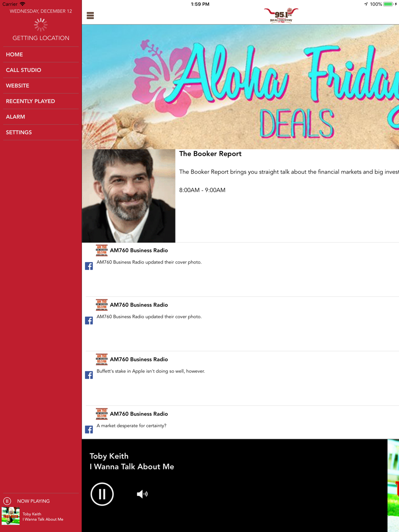Tap AM760 Business Radio name on Buffett post
This screenshot has width=399, height=532.
click(x=139, y=359)
